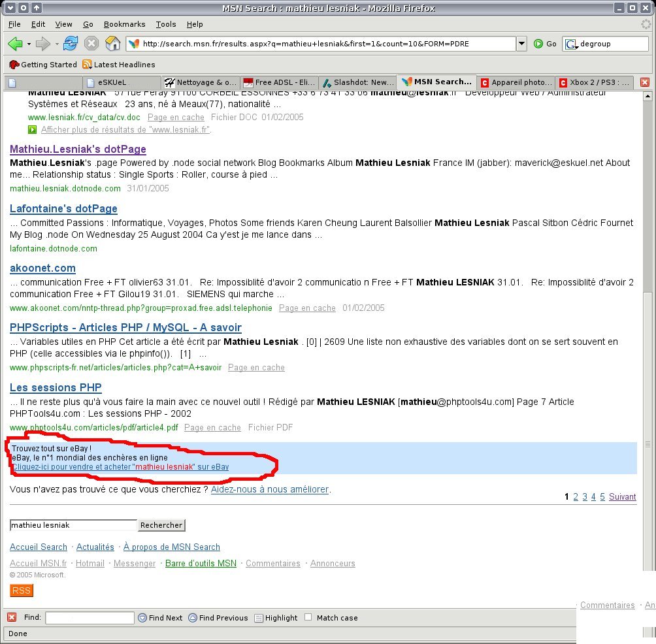Open the Help menu
Screen dimensions: 656x644
pyautogui.click(x=195, y=24)
